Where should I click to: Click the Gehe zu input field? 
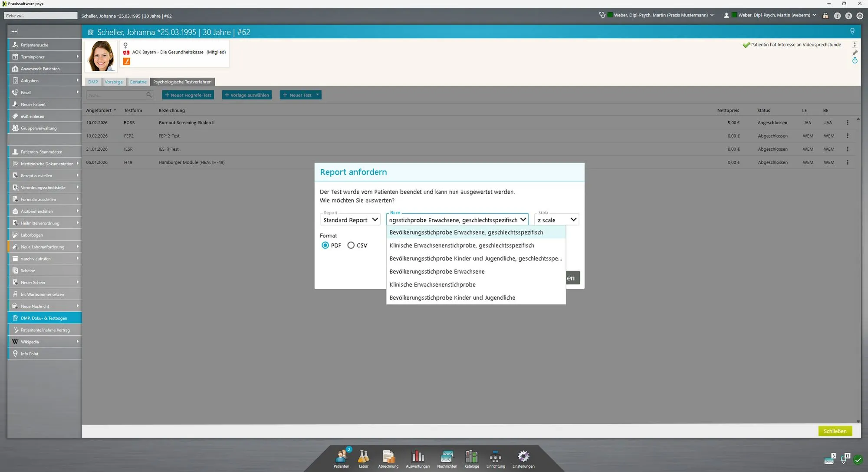(x=40, y=16)
